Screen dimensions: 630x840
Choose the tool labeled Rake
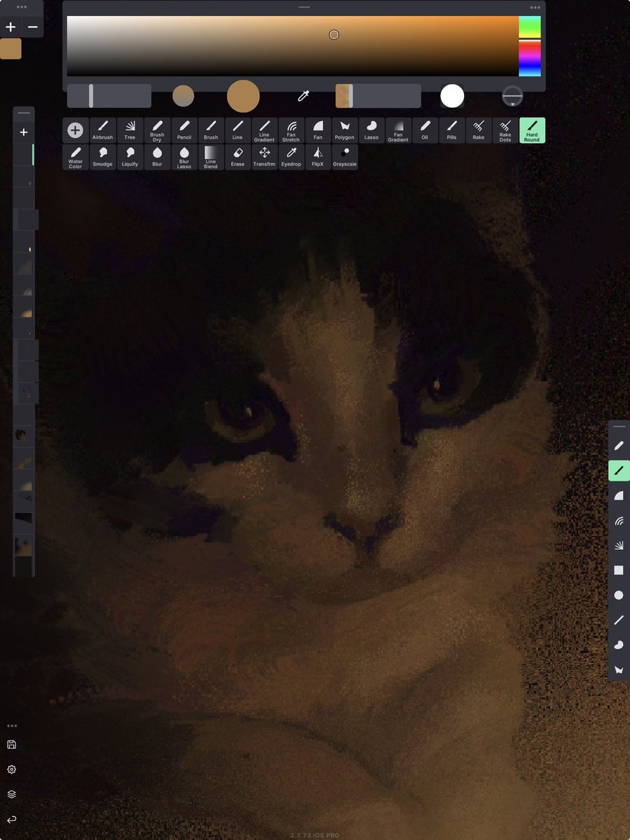(479, 130)
